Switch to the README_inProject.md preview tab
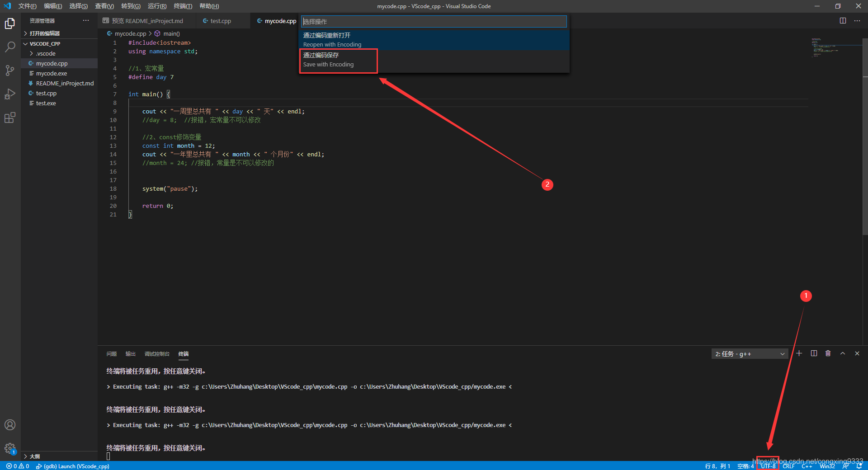Viewport: 868px width, 470px height. coord(147,21)
